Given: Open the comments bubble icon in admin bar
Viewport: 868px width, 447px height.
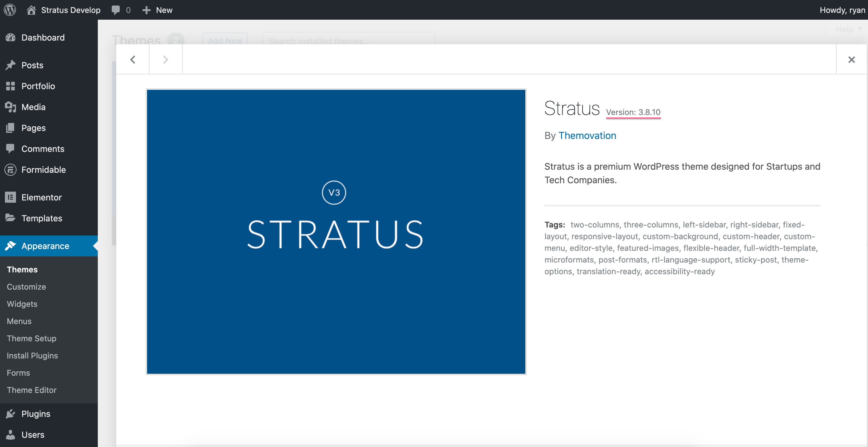Looking at the screenshot, I should click(116, 10).
